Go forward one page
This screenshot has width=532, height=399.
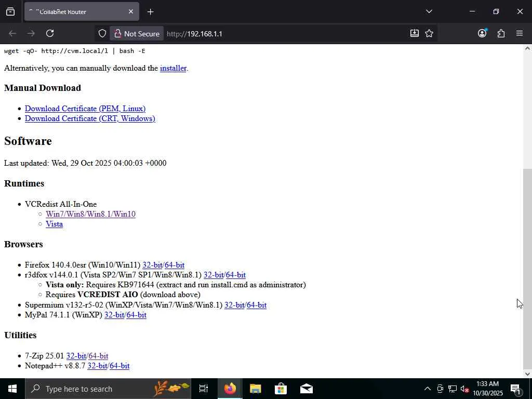31,33
